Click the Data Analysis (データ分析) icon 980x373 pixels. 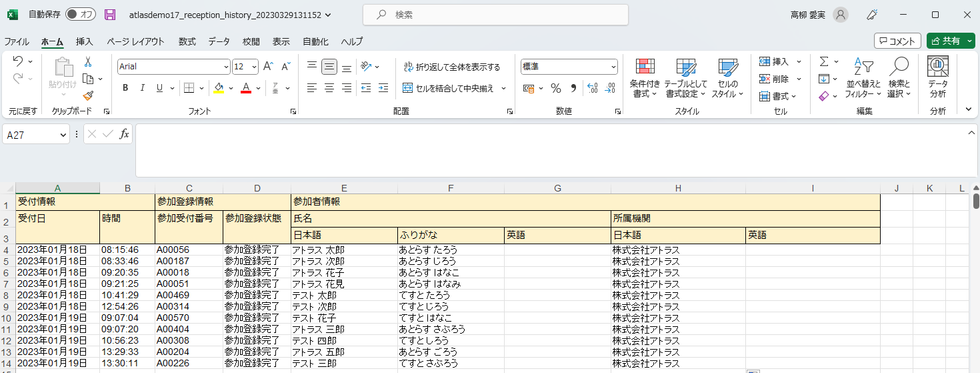click(x=938, y=78)
